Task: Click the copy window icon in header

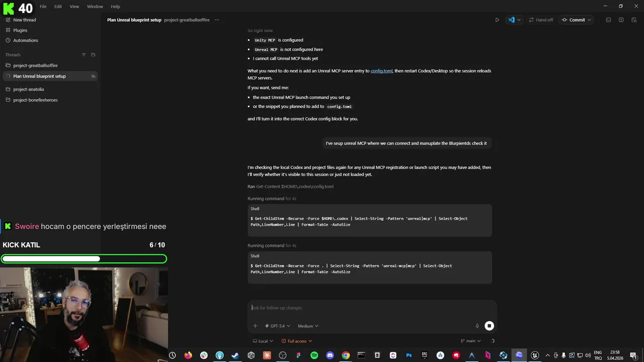Action: coord(634,20)
